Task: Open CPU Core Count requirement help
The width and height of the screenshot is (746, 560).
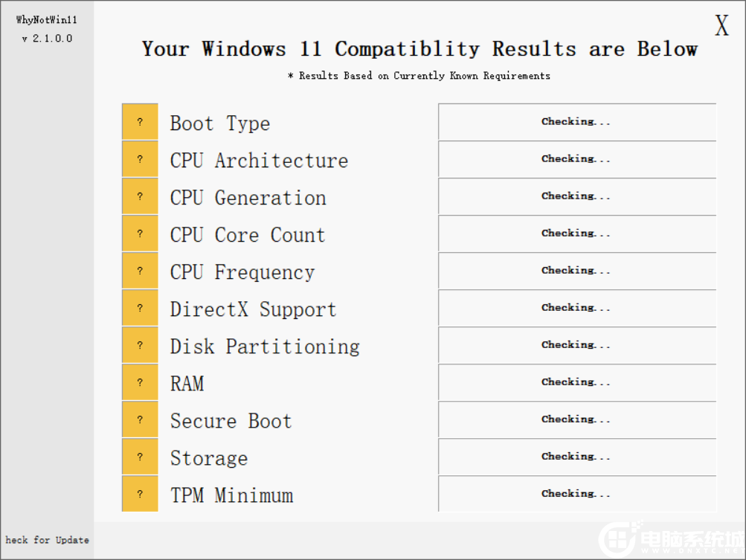Action: 140,233
